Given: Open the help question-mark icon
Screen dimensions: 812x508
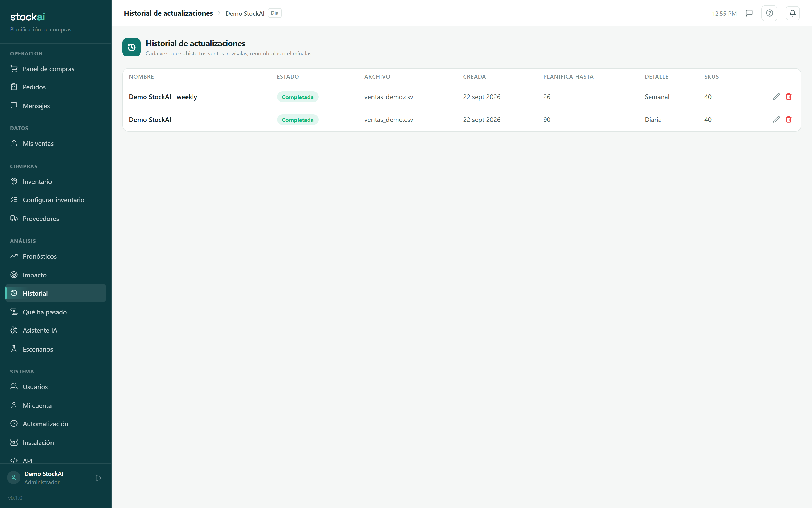Looking at the screenshot, I should [x=769, y=13].
